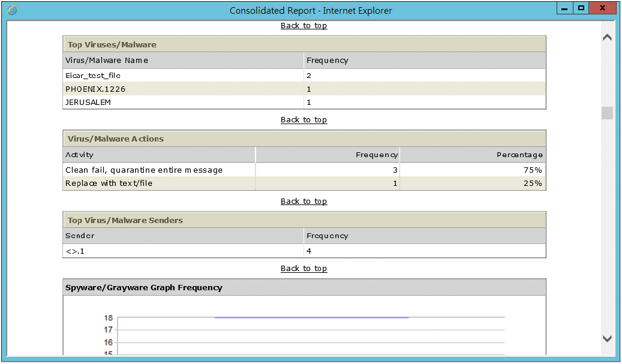The height and width of the screenshot is (364, 622).
Task: Click sender frequency value 4
Action: pyautogui.click(x=309, y=251)
